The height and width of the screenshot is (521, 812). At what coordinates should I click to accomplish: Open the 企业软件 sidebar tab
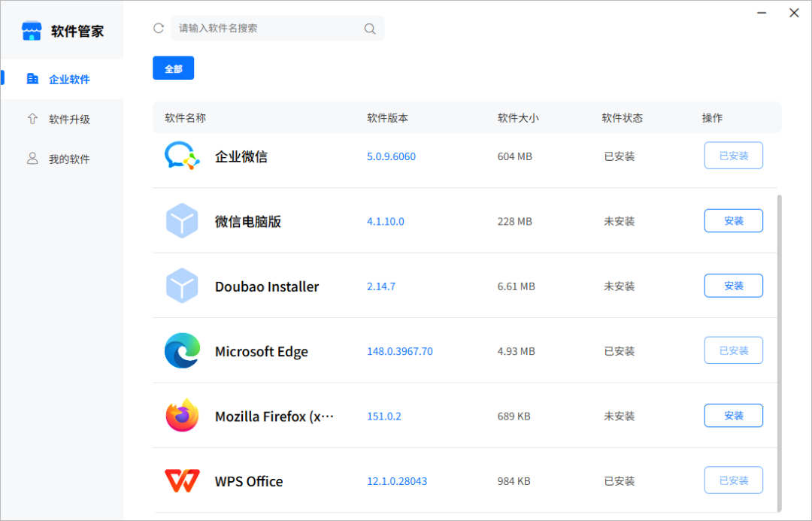62,79
